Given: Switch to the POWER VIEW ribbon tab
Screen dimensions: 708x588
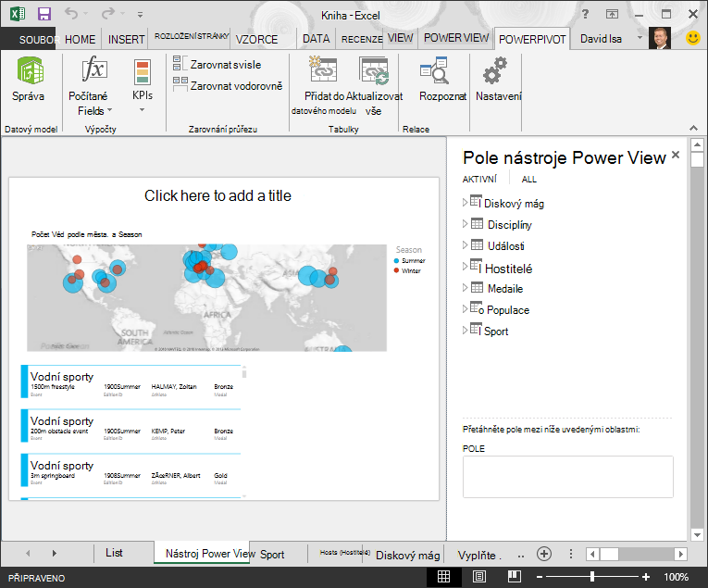Looking at the screenshot, I should click(x=456, y=38).
